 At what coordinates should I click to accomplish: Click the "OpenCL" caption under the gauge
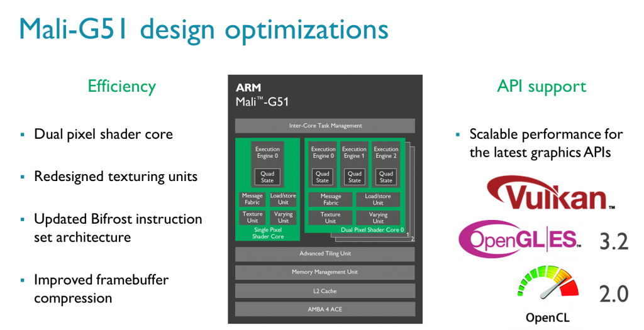[x=548, y=317]
